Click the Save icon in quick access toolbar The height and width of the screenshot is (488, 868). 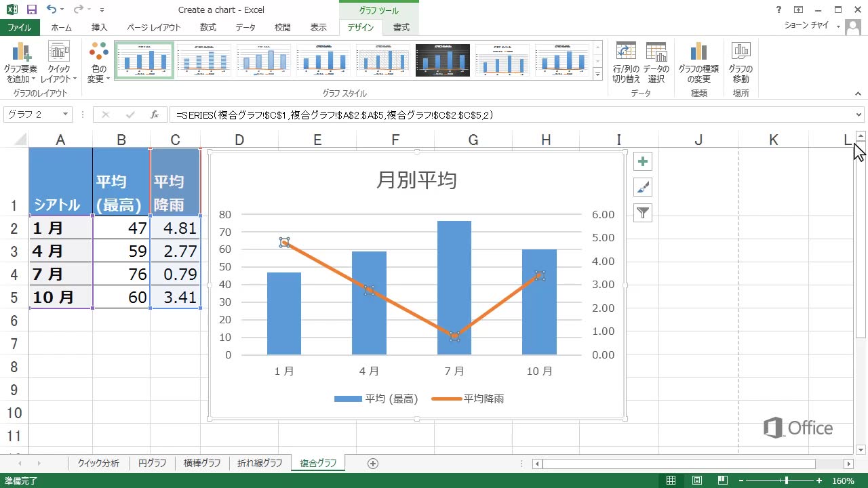click(x=32, y=10)
